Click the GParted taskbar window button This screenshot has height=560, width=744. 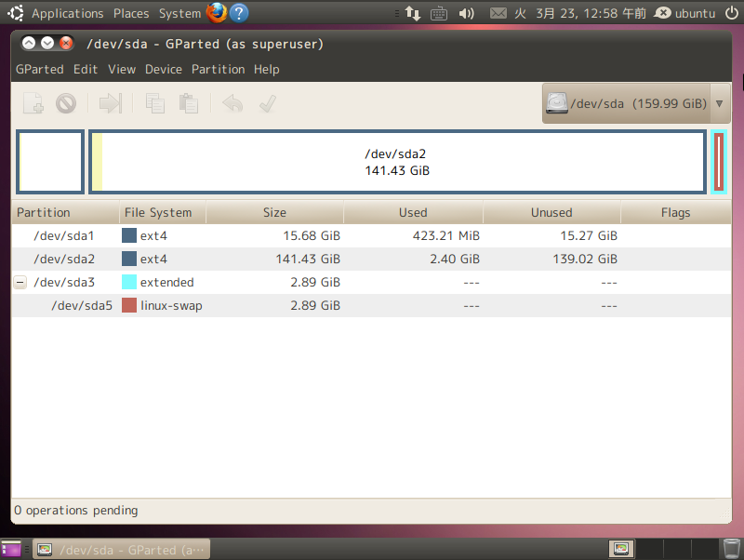pos(122,550)
